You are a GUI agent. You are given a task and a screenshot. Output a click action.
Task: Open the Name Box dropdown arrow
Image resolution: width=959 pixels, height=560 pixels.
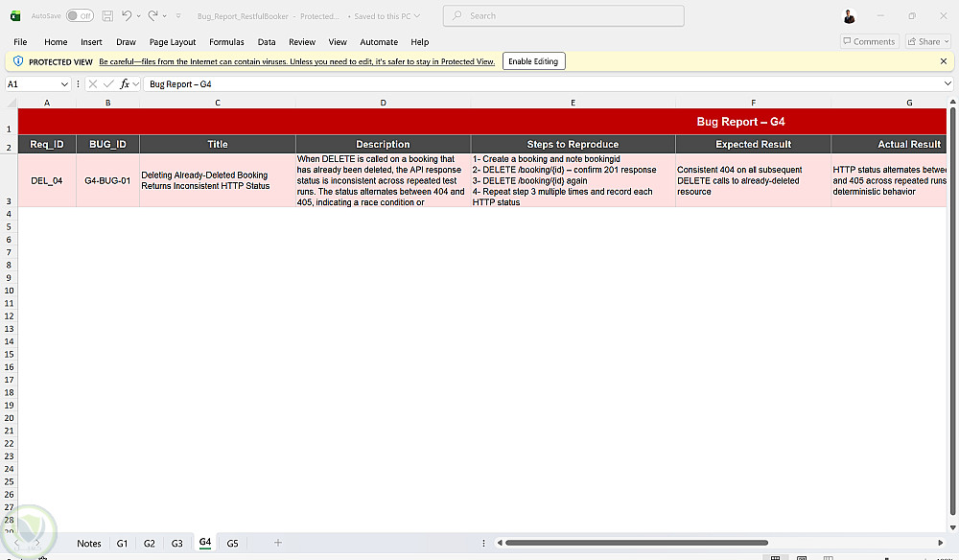[x=64, y=83]
